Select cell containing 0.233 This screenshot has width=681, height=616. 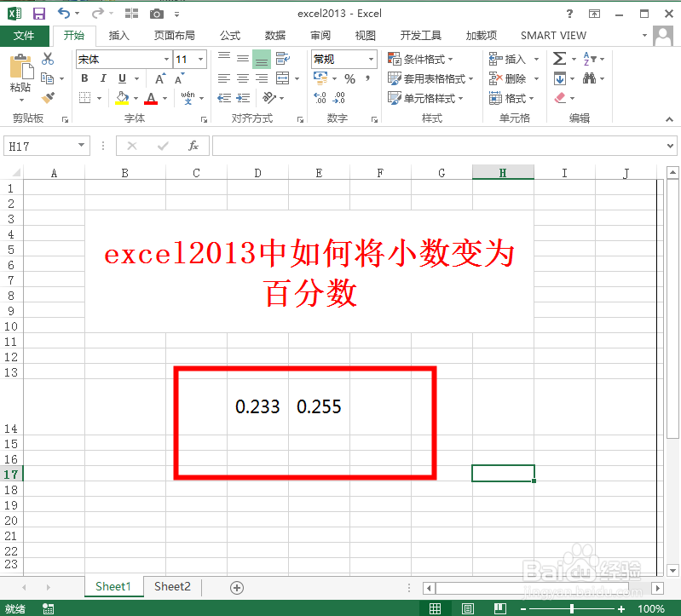click(257, 406)
